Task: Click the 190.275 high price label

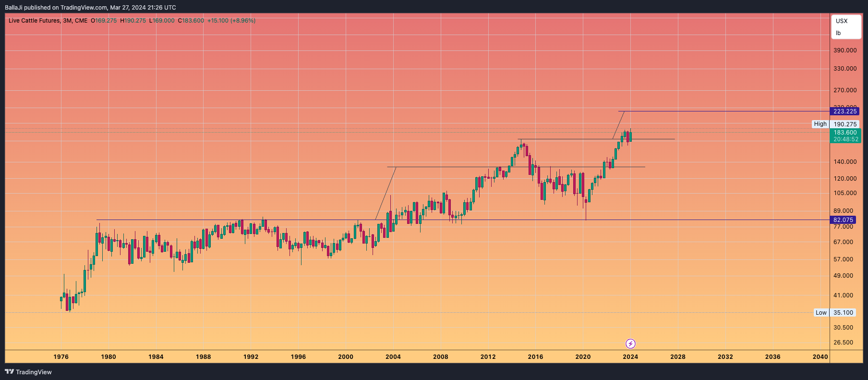Action: 845,124
